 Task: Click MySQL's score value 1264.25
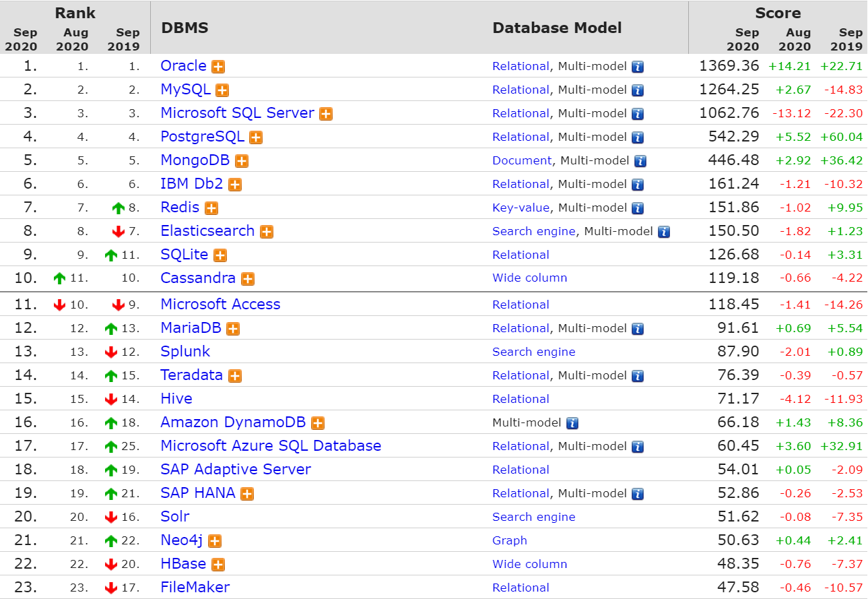click(729, 90)
